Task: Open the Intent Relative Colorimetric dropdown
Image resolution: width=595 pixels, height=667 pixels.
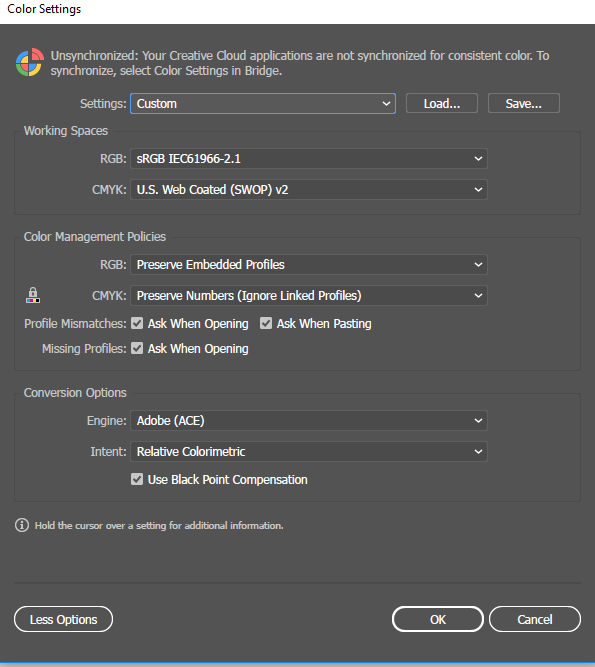Action: (x=309, y=452)
